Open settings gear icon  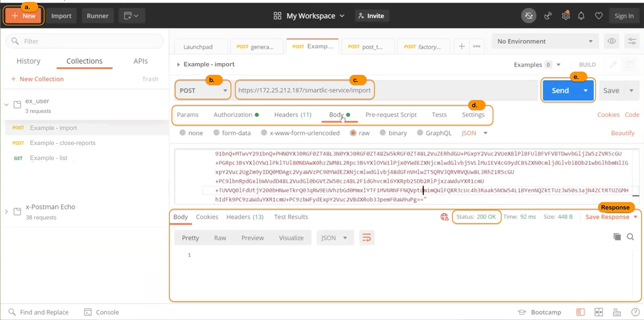click(566, 16)
